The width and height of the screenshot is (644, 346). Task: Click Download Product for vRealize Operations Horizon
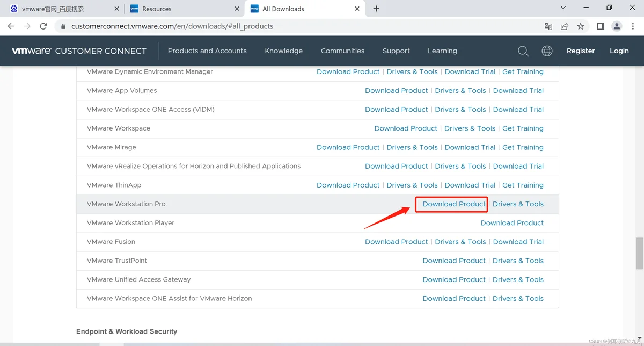click(397, 167)
